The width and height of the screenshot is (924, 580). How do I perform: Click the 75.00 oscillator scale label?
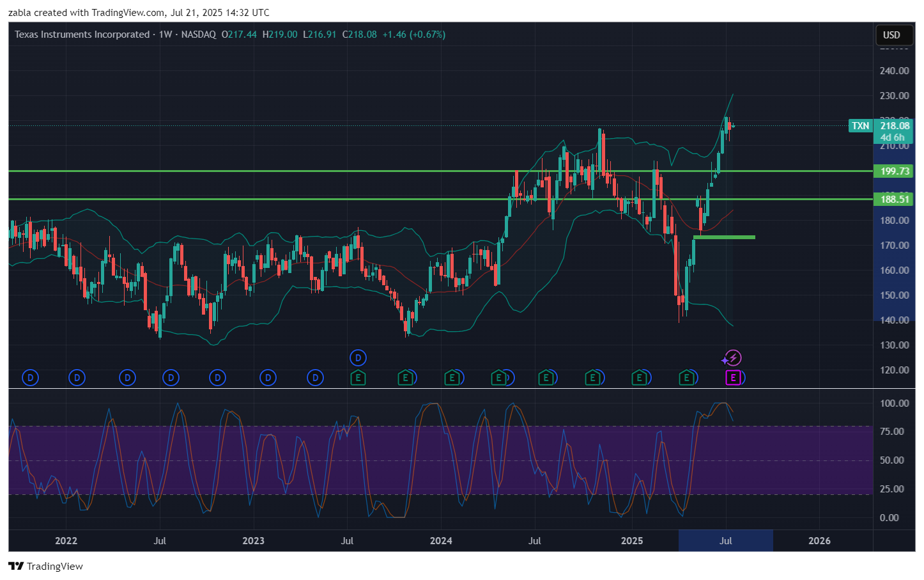tap(892, 432)
